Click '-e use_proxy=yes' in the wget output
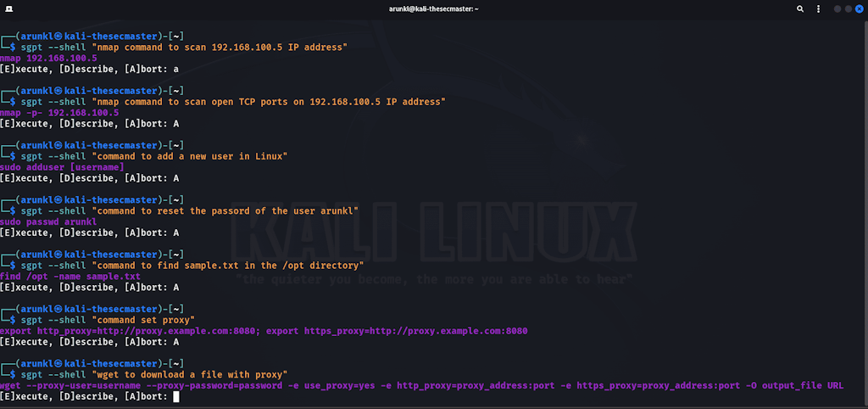 [x=331, y=385]
